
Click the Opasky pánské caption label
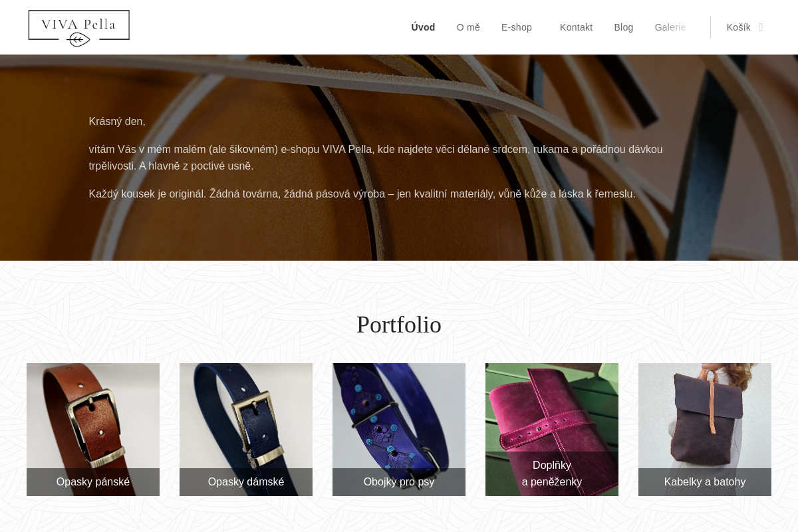click(93, 482)
